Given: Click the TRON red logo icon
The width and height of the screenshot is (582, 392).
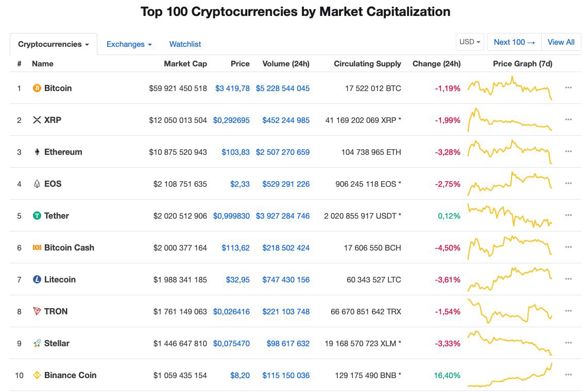Looking at the screenshot, I should click(x=37, y=311).
